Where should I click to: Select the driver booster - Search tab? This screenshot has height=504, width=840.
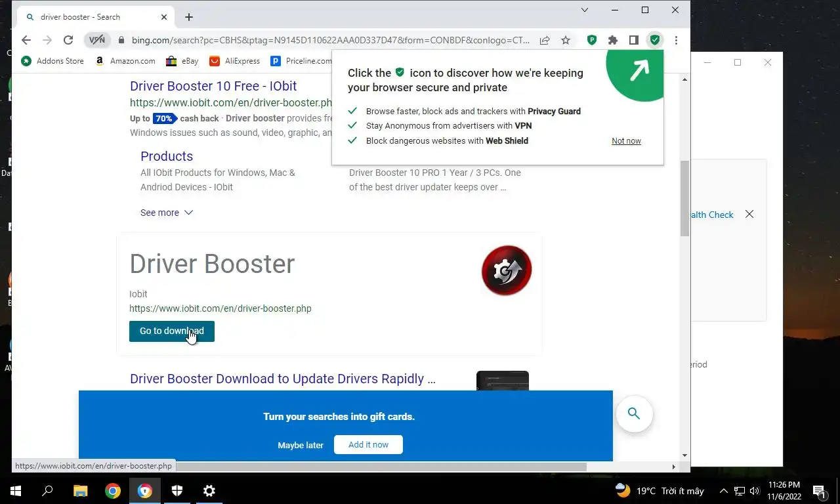96,17
